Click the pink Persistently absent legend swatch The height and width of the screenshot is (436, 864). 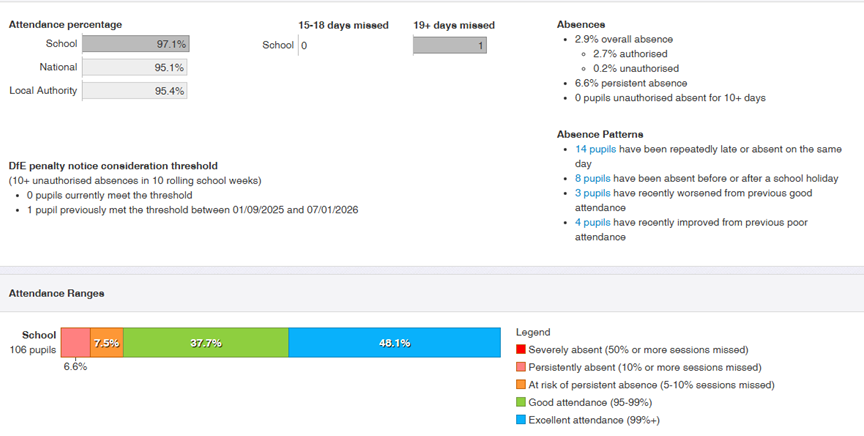point(521,367)
